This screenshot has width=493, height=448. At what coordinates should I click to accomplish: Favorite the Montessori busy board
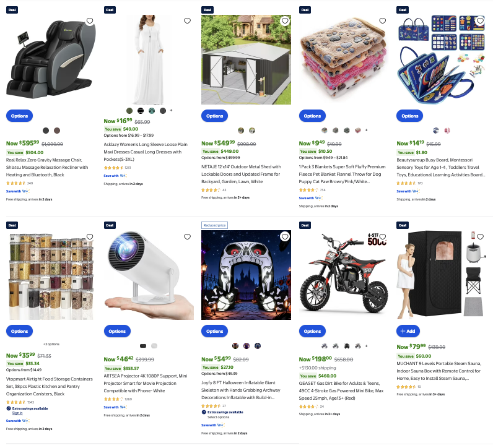click(x=480, y=21)
